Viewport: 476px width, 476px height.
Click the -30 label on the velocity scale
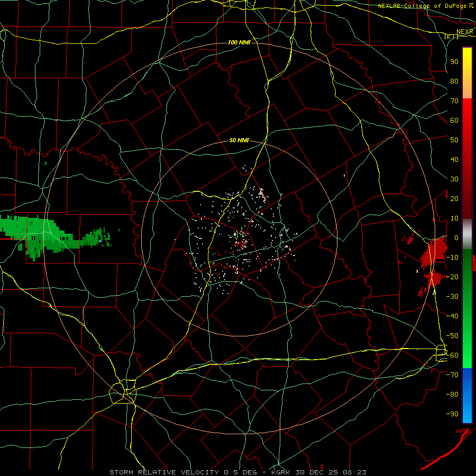tap(452, 297)
